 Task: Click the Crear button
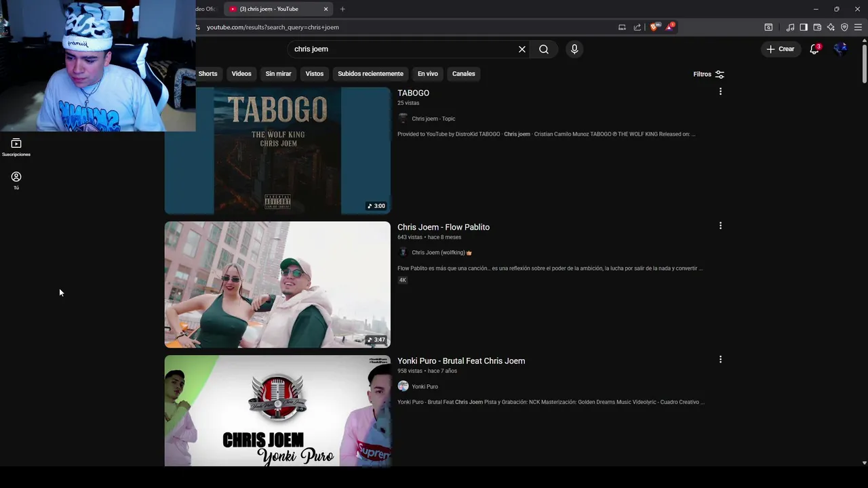point(780,49)
